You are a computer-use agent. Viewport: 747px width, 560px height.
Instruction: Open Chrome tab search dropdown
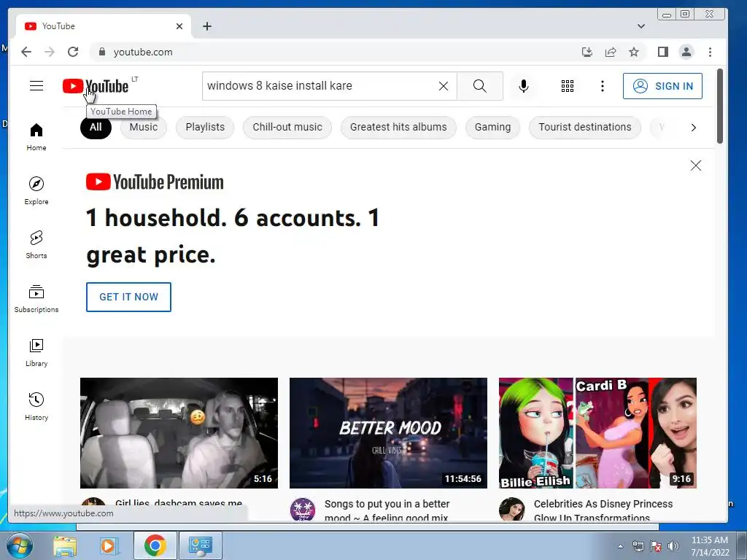641,26
